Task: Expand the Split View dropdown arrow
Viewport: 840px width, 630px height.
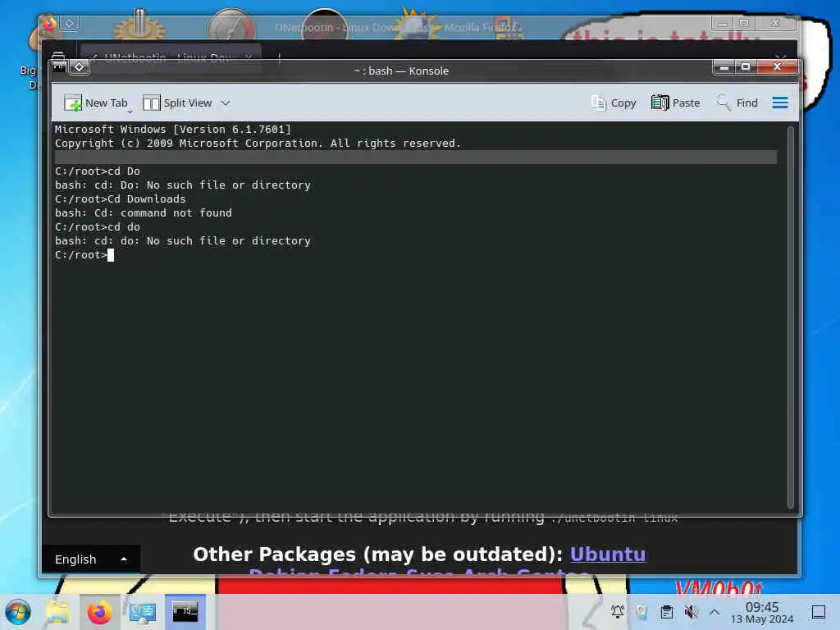Action: pyautogui.click(x=226, y=103)
